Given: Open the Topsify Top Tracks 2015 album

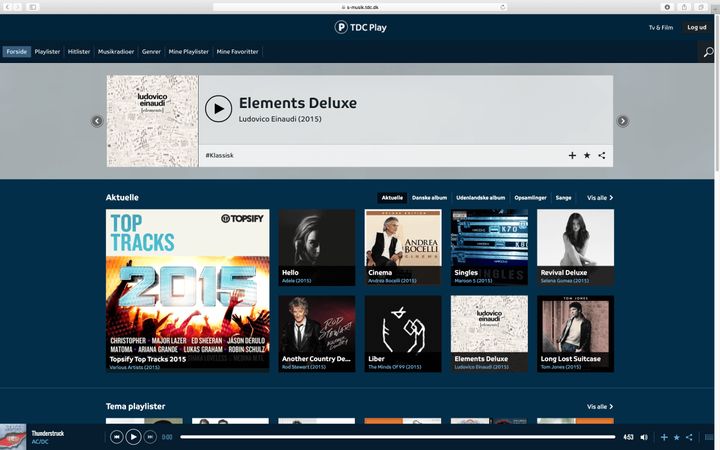Looking at the screenshot, I should (188, 290).
